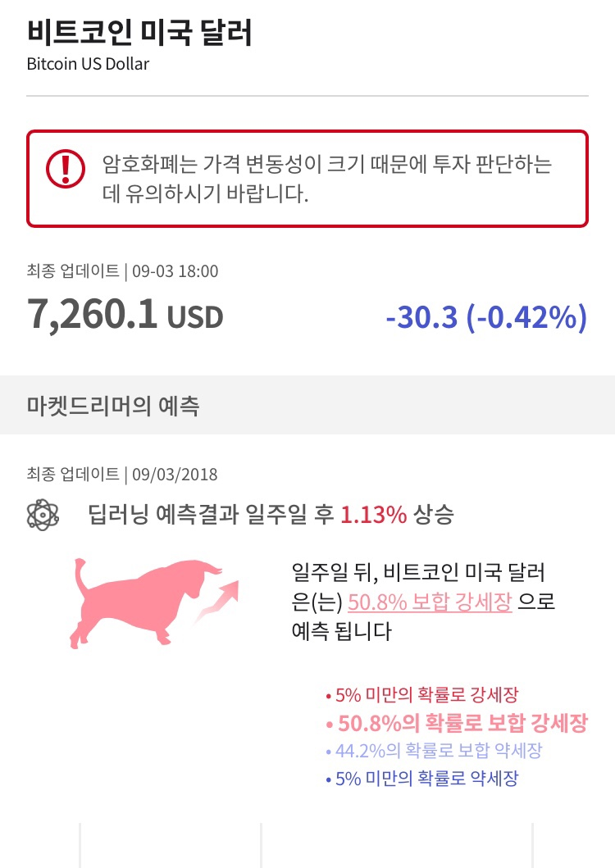The height and width of the screenshot is (868, 615).
Task: Click the -30.3 (-0.42%) price change
Action: [x=486, y=317]
